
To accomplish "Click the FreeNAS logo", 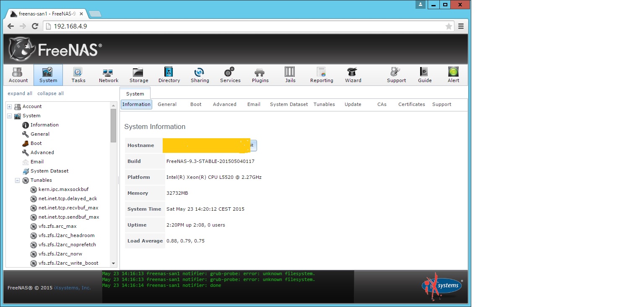I will click(x=55, y=49).
